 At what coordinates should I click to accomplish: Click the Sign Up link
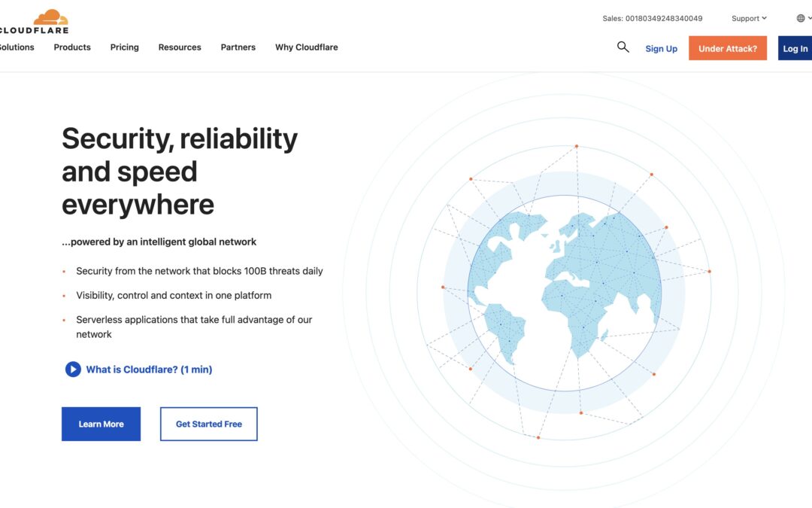coord(662,48)
